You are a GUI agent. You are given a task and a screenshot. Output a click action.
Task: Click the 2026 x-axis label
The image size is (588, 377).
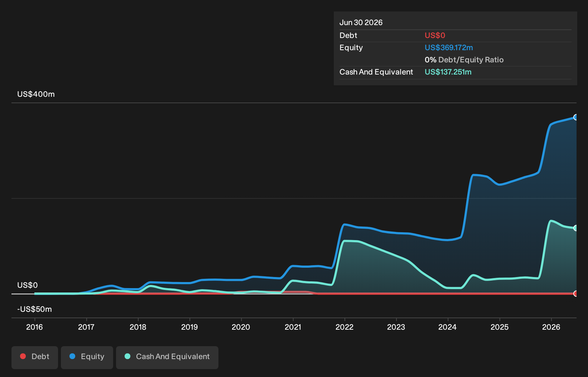(x=551, y=327)
